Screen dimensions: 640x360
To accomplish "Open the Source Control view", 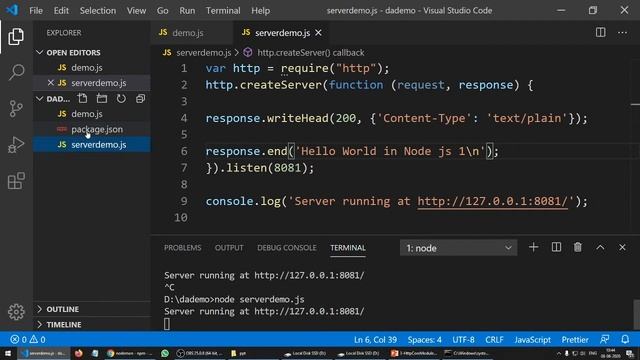I will click(16, 109).
